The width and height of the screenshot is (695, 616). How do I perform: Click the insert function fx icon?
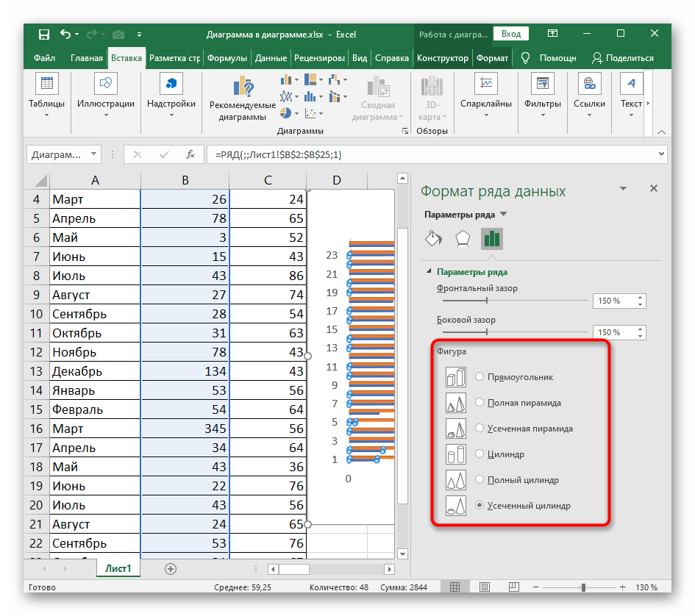190,154
